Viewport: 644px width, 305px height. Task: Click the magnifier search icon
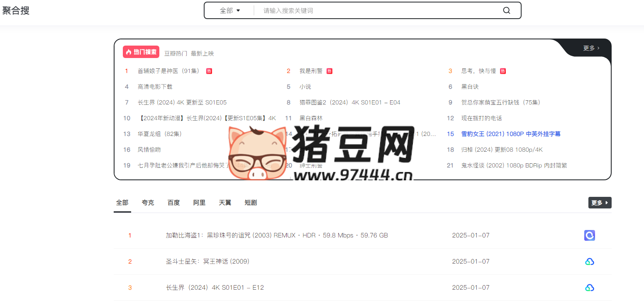[506, 11]
